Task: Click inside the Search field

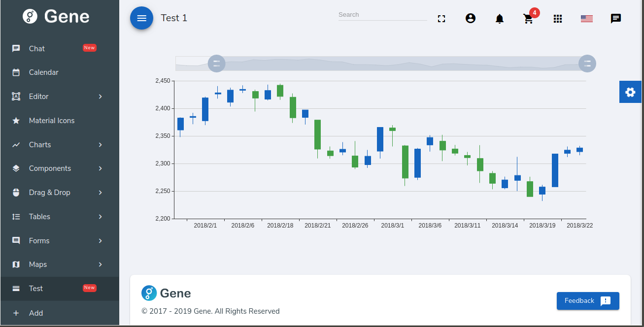Action: point(383,15)
